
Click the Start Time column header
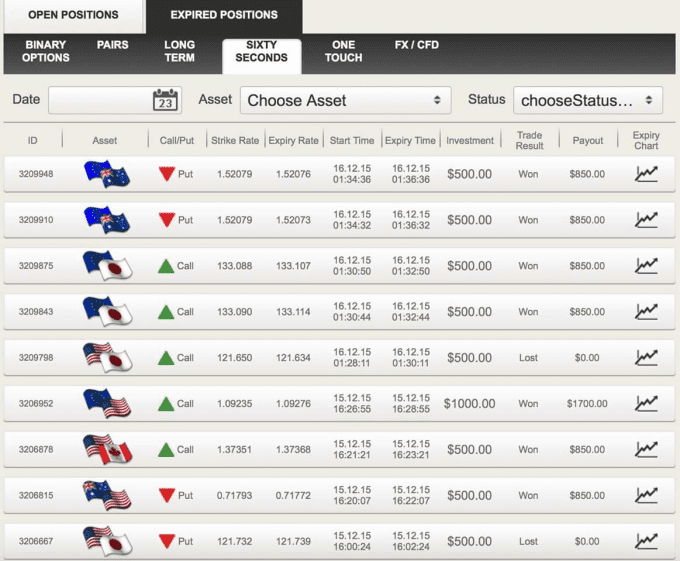352,140
